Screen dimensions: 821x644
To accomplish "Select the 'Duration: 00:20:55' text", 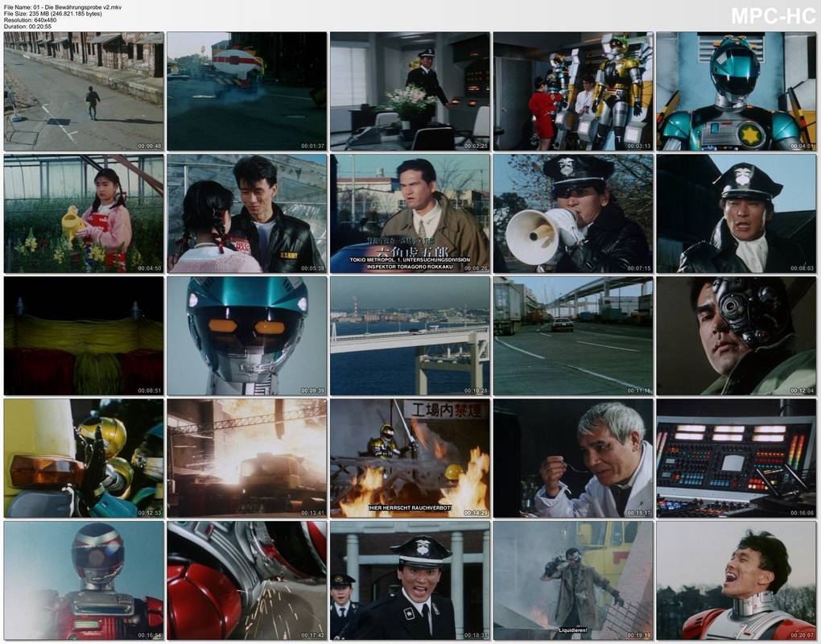I will point(27,27).
